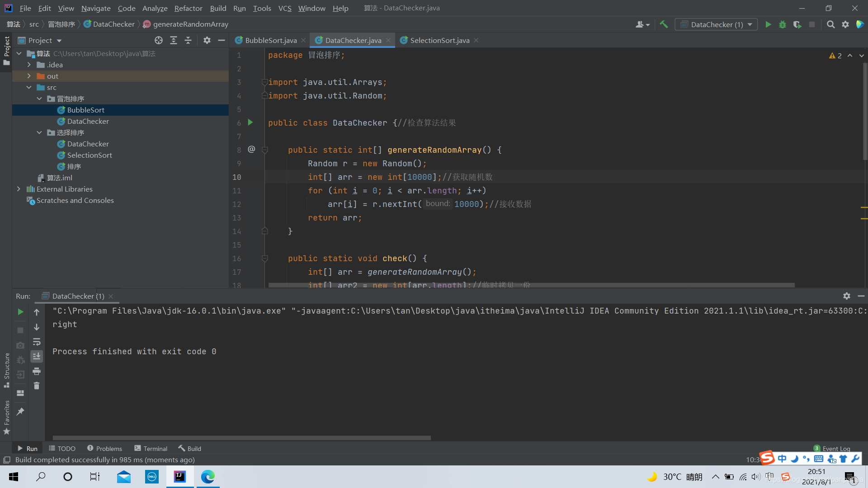Open IDE settings gear in the top toolbar

(845, 24)
